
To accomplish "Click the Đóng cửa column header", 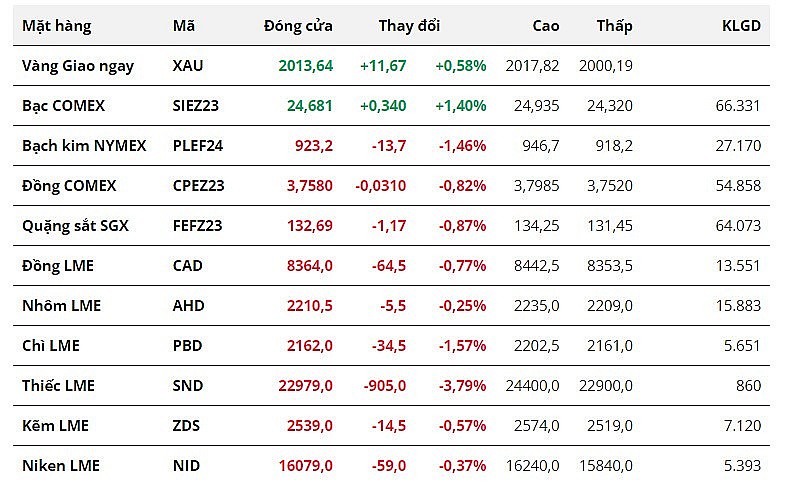I will [298, 26].
